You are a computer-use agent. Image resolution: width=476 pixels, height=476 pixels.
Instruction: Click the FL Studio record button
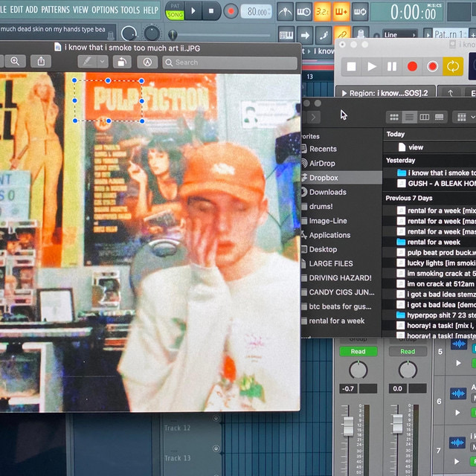(x=231, y=11)
